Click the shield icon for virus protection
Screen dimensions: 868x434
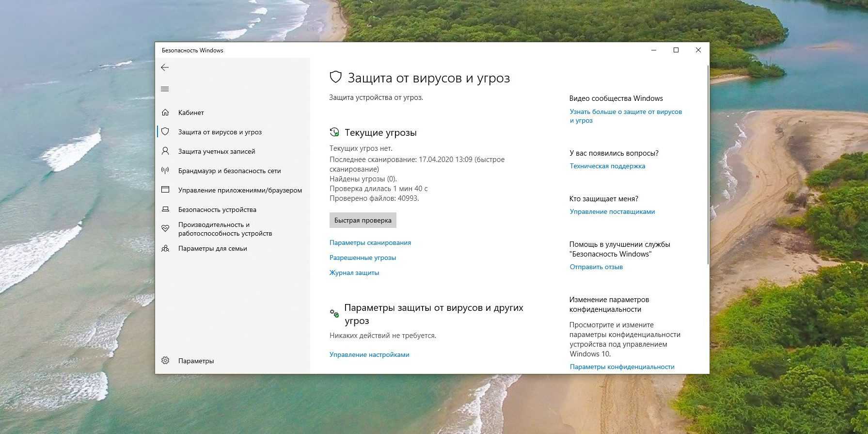pos(165,132)
